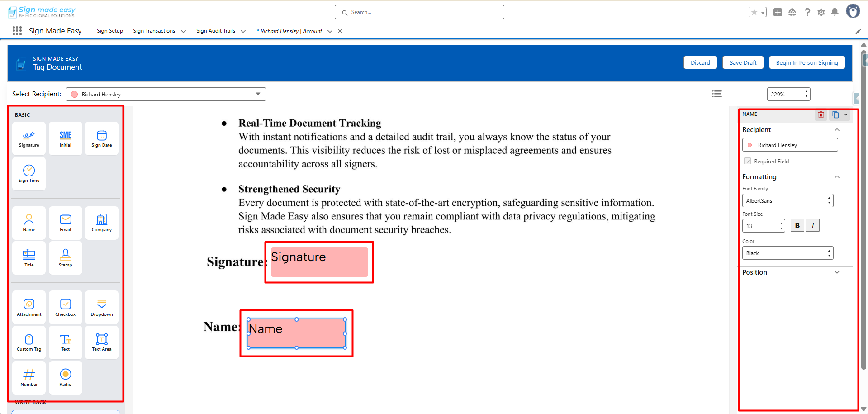Select the Name tag in the palette
Image resolution: width=868 pixels, height=414 pixels.
29,223
